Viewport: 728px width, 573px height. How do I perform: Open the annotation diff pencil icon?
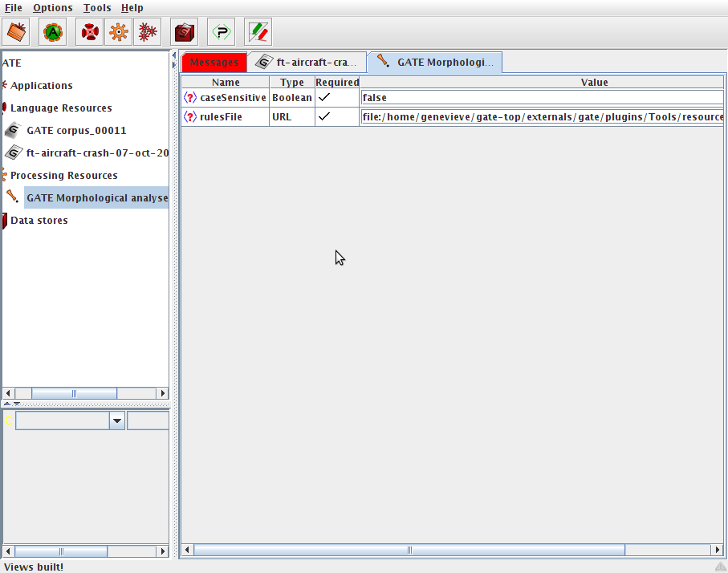click(x=258, y=32)
